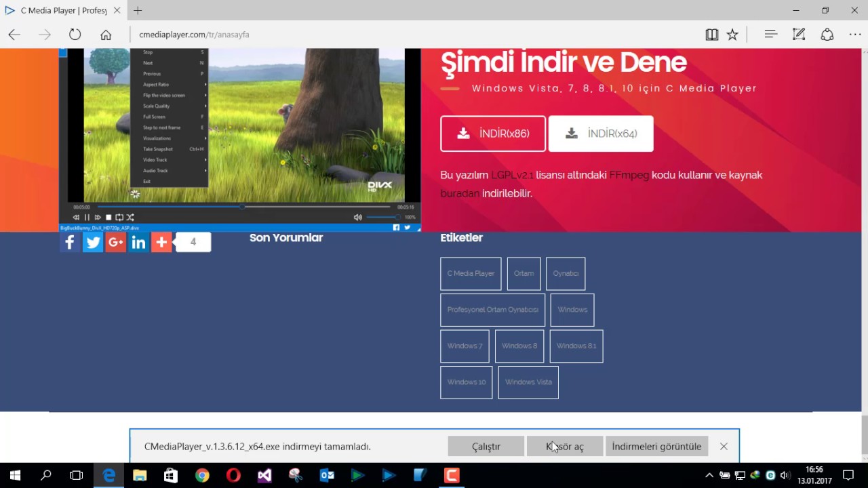Screen dimensions: 868x488
Task: Open the 'Windows Vista' tag
Action: pyautogui.click(x=528, y=382)
